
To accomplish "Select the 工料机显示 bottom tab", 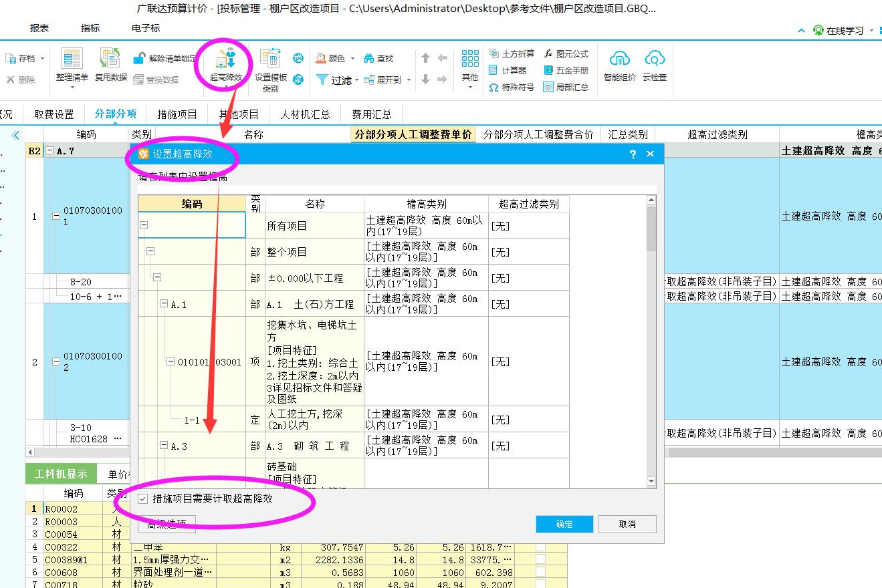I will pos(61,474).
